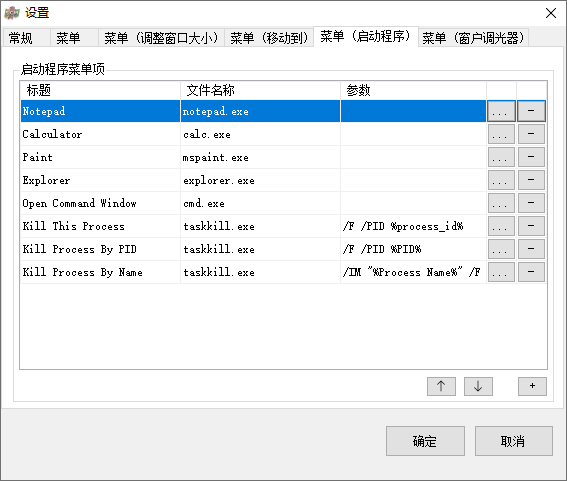Click taskkill.exe in Kill Process By Name row
The width and height of the screenshot is (567, 481).
pos(260,272)
